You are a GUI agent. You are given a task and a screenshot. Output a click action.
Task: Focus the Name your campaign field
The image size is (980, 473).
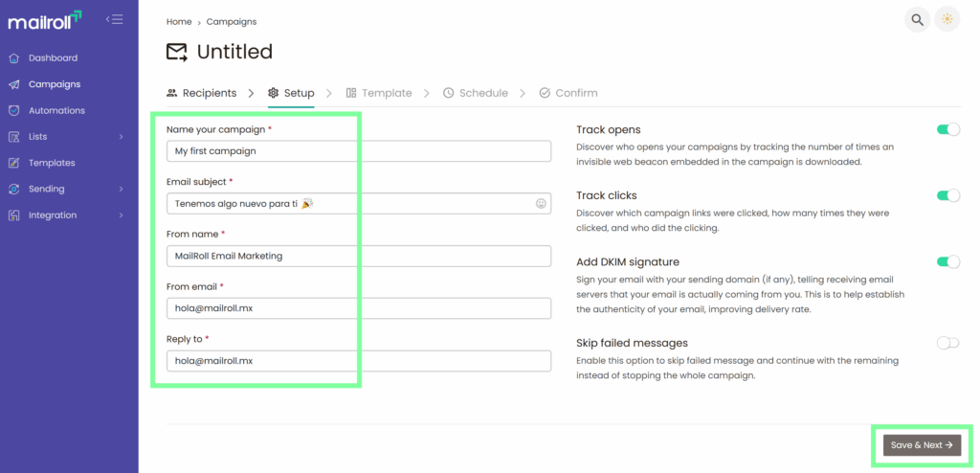coord(359,151)
